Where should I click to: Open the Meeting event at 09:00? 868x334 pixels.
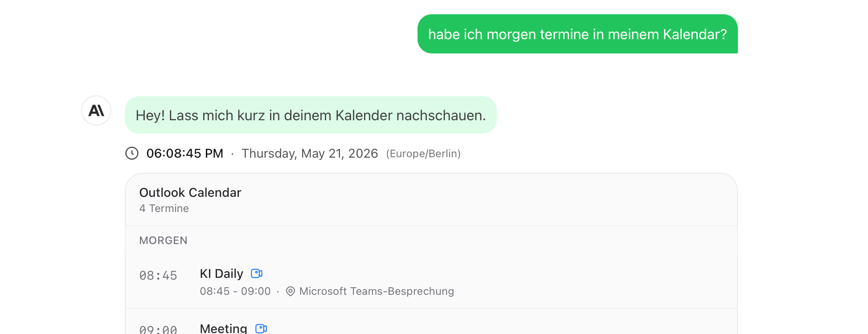[x=223, y=328]
